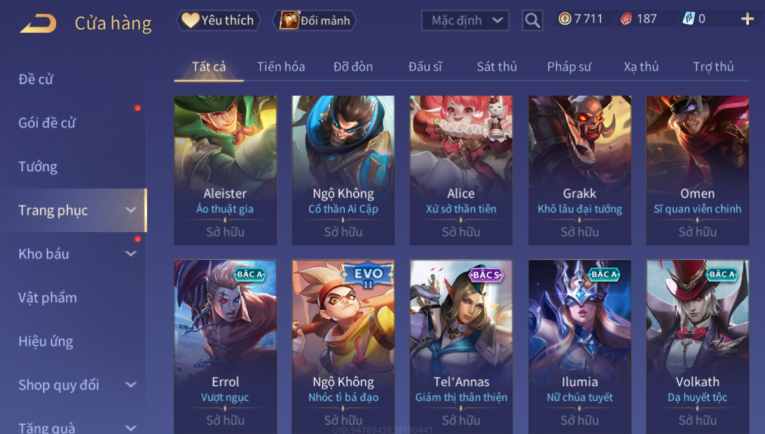Select the Pháp sư tab
Image resolution: width=765 pixels, height=434 pixels.
[x=569, y=67]
